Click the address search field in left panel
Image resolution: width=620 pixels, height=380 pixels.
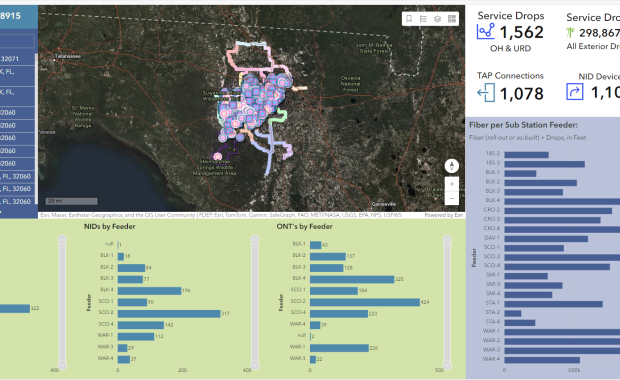tap(17, 41)
